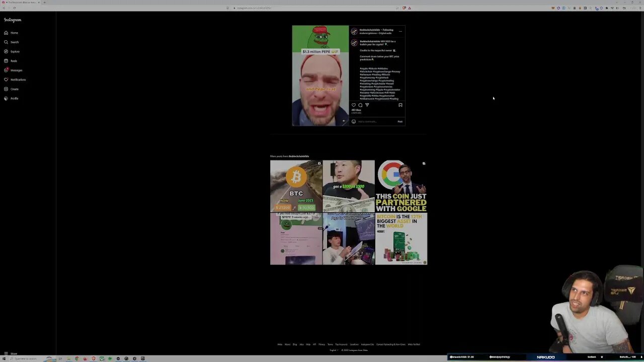Image resolution: width=644 pixels, height=362 pixels.
Task: Expand the English language dropdown
Action: 333,350
